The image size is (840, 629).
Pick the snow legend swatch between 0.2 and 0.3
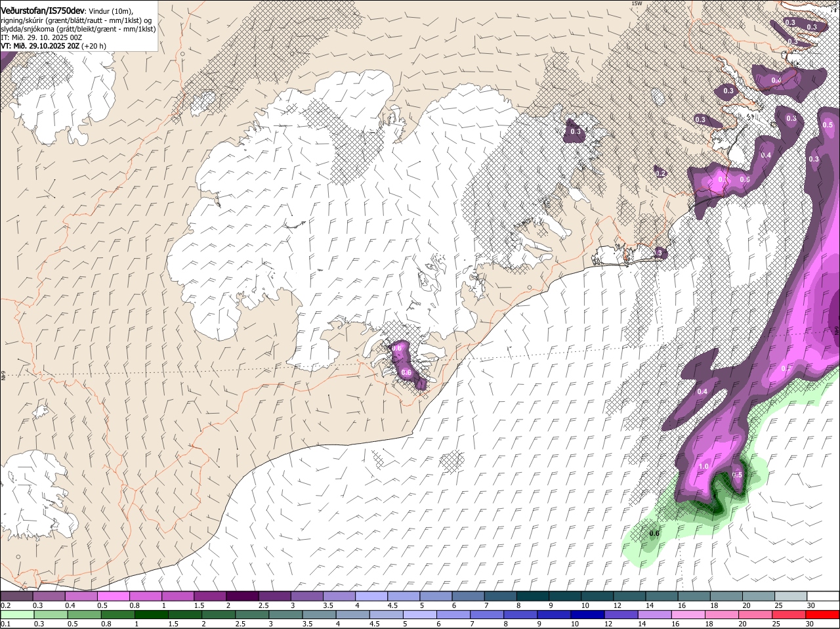click(16, 596)
